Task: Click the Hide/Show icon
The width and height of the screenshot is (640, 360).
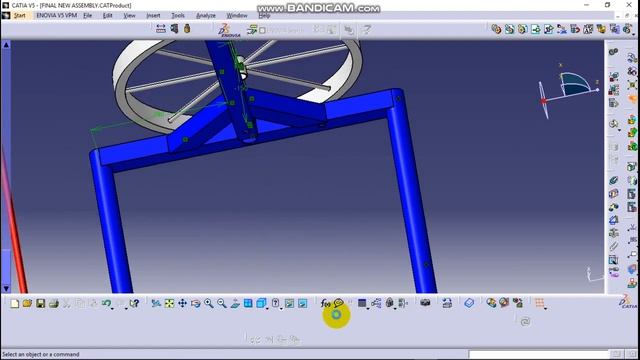Action: (289, 303)
